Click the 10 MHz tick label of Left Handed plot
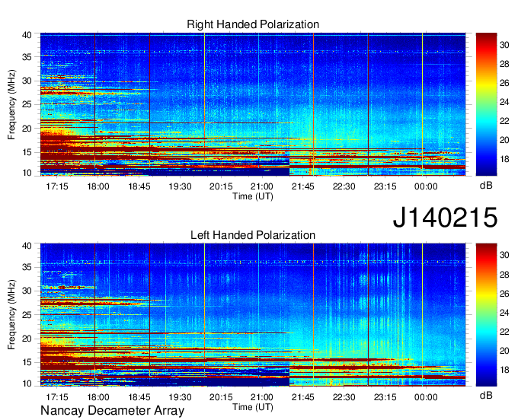 (27, 383)
